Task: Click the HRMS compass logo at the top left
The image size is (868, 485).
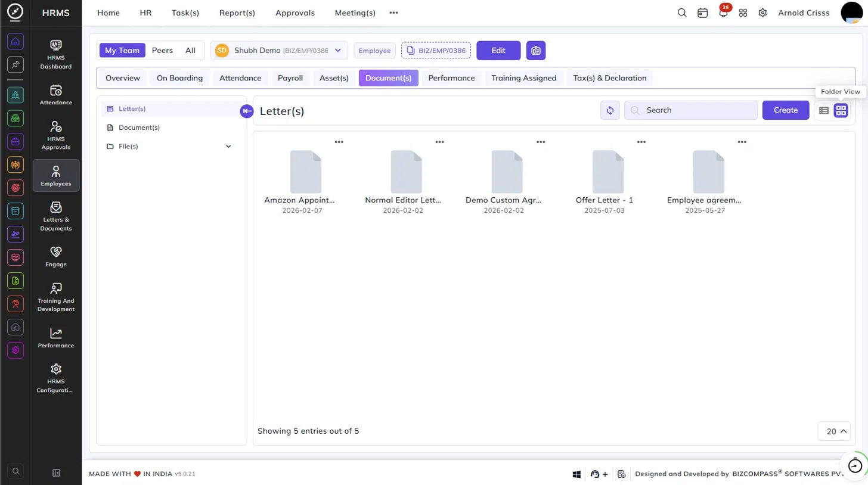Action: point(16,13)
